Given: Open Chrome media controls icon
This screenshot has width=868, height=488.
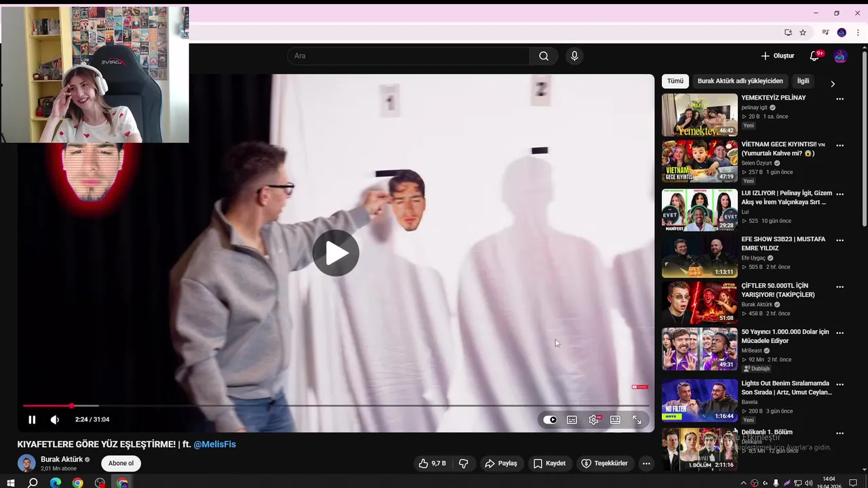Looking at the screenshot, I should pyautogui.click(x=825, y=33).
